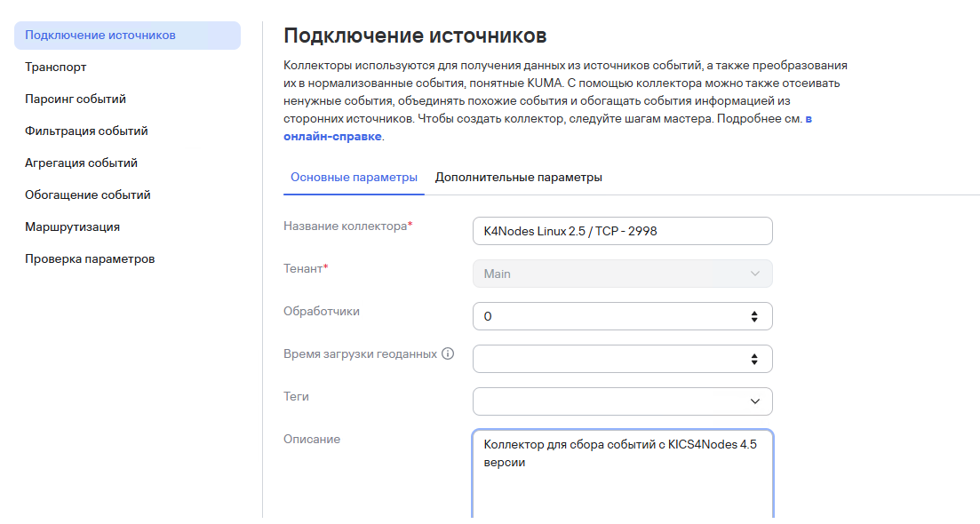980x524 pixels.
Task: Click the Время загрузки геоданных number field
Action: [623, 359]
